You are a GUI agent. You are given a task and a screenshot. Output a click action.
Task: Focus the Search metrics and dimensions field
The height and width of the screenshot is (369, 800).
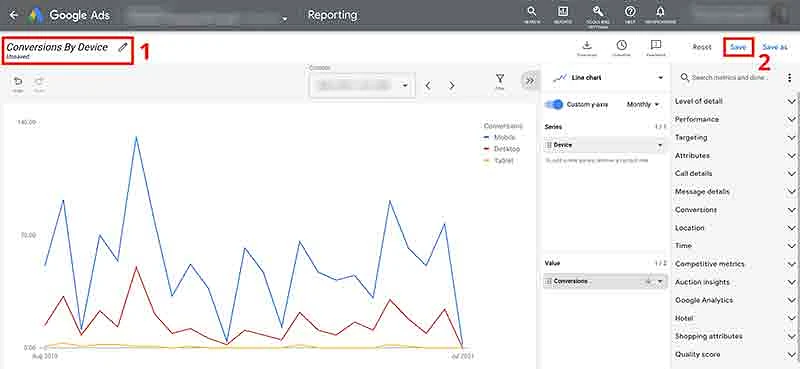pyautogui.click(x=730, y=78)
